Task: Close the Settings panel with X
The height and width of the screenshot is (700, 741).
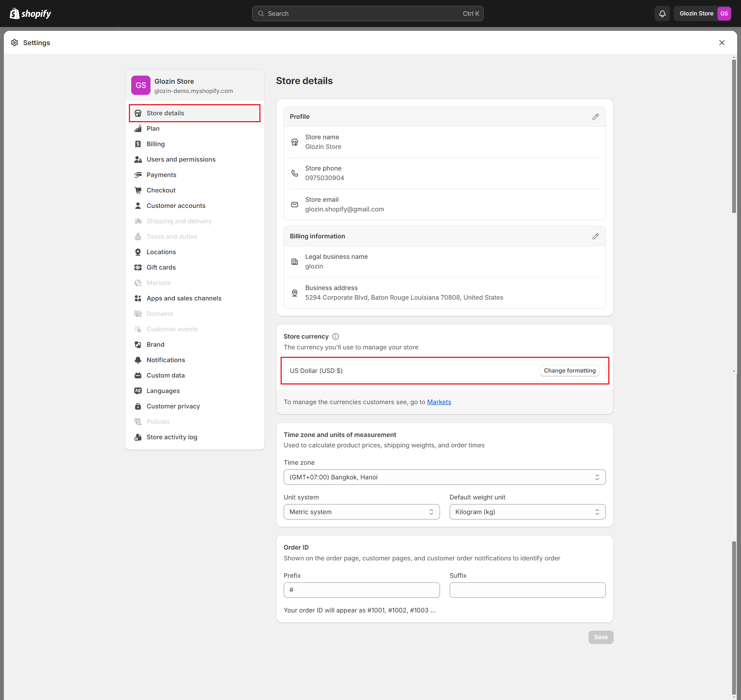Action: point(722,42)
